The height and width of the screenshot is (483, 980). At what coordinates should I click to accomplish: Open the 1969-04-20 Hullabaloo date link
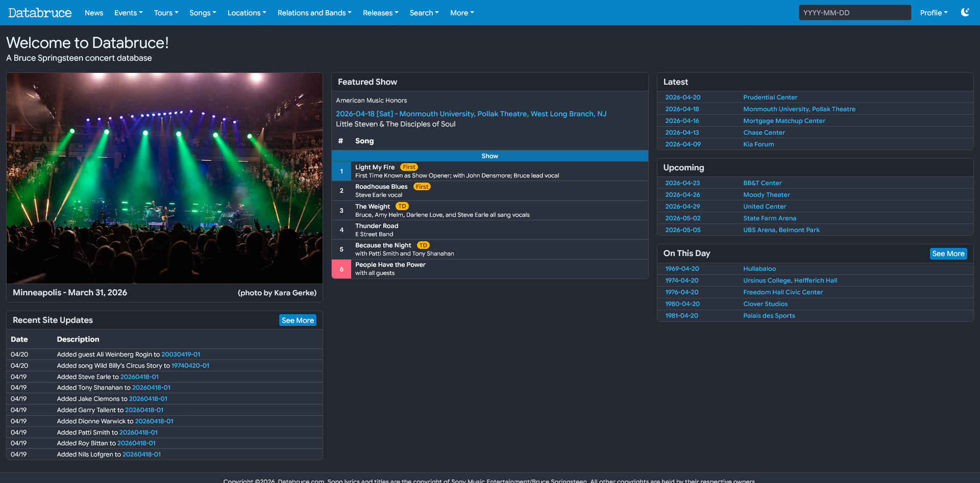coord(682,269)
